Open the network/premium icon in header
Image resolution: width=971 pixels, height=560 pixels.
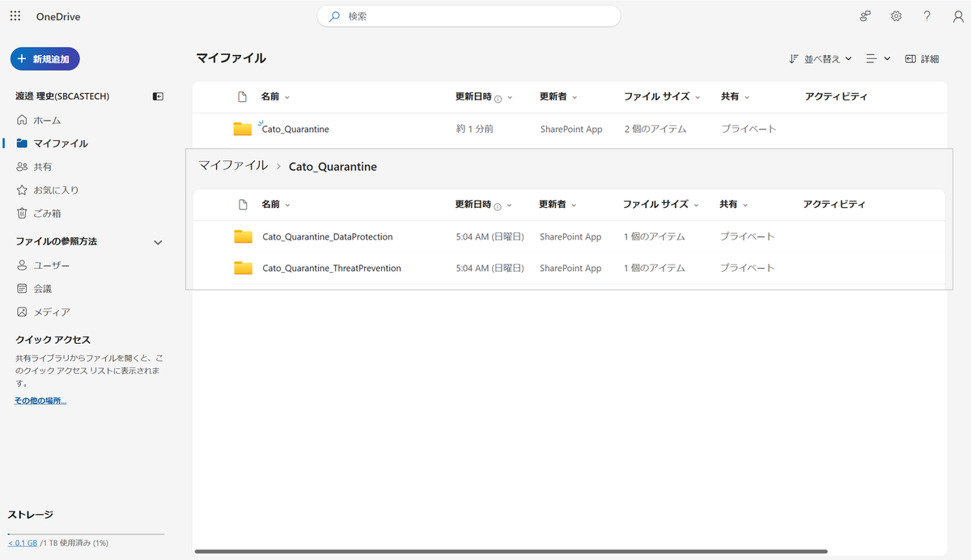(866, 16)
